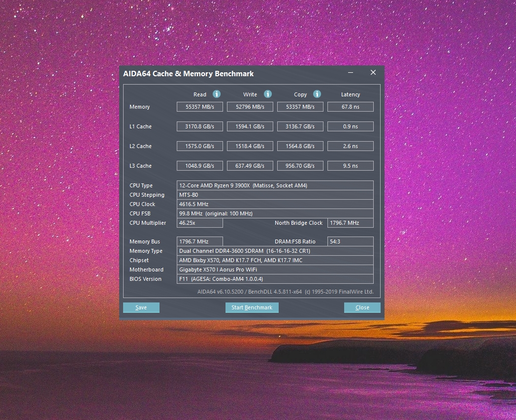Click L3 Cache Copy 956.70 GB/s
This screenshot has width=516, height=420.
tap(300, 166)
